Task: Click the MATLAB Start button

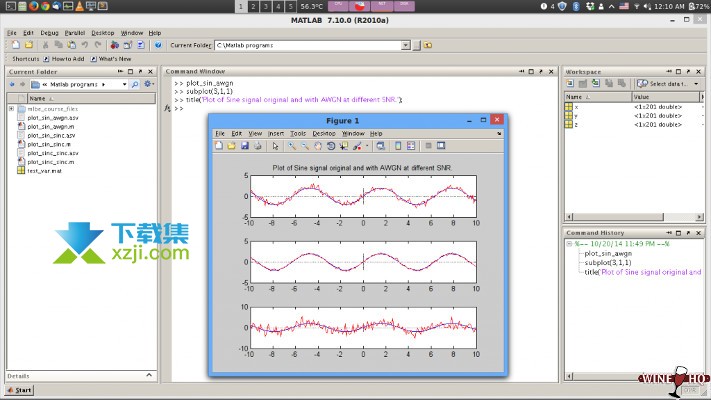Action: click(19, 390)
